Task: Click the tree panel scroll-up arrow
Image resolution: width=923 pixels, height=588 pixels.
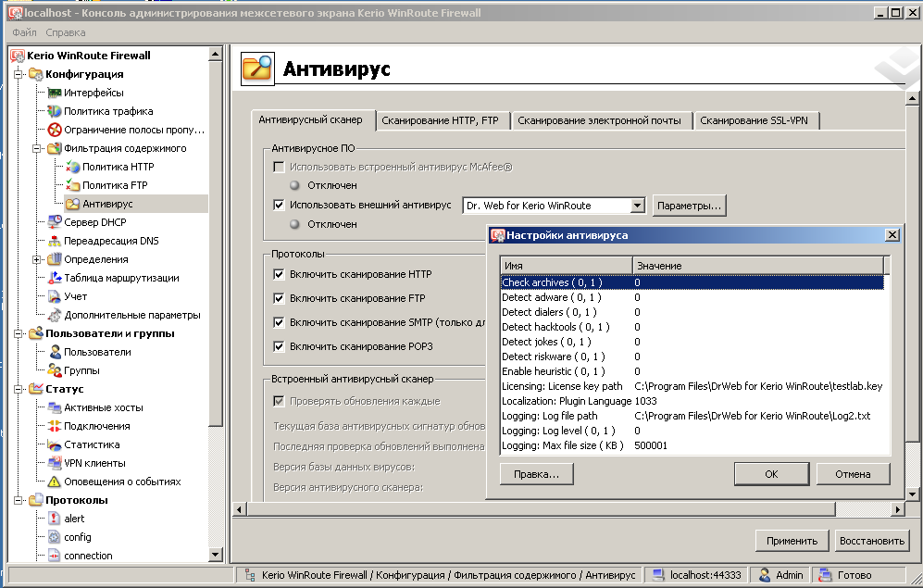Action: [216, 54]
